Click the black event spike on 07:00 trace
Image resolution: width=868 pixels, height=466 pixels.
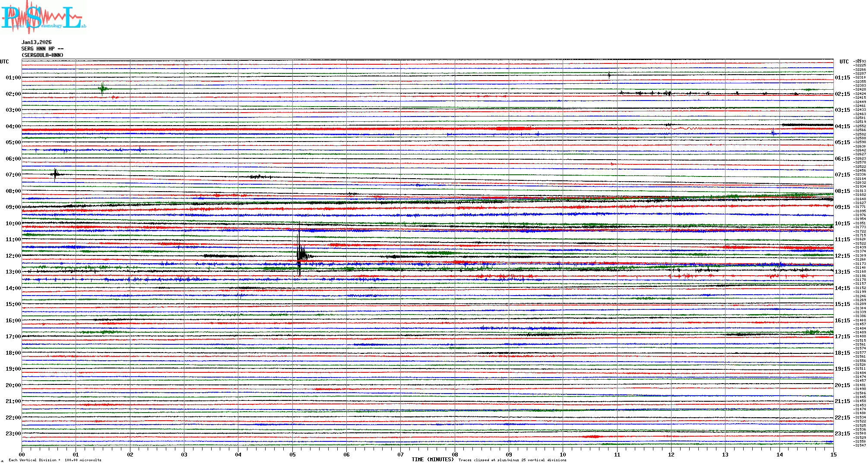pos(55,174)
